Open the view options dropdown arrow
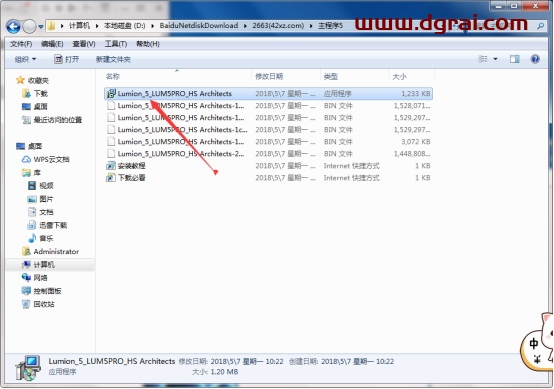Screen dimensions: 554x389 click(x=495, y=59)
